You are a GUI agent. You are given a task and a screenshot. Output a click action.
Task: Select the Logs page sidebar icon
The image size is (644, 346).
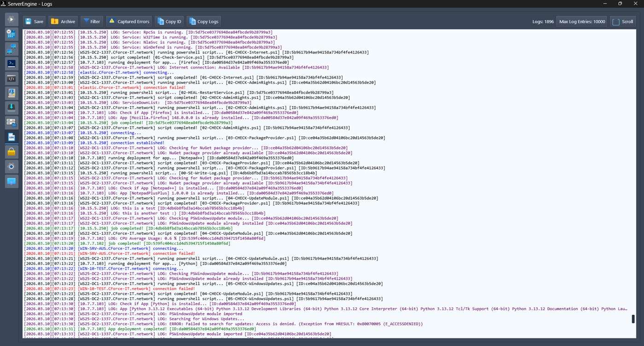click(12, 137)
